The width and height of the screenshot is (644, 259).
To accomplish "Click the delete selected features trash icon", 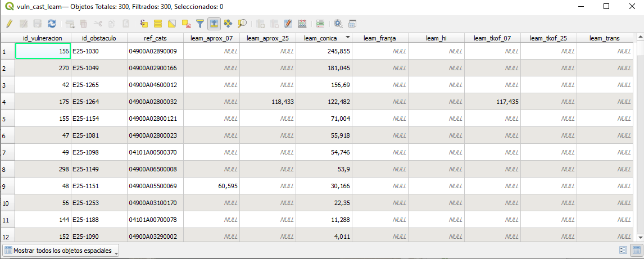I will click(x=83, y=24).
